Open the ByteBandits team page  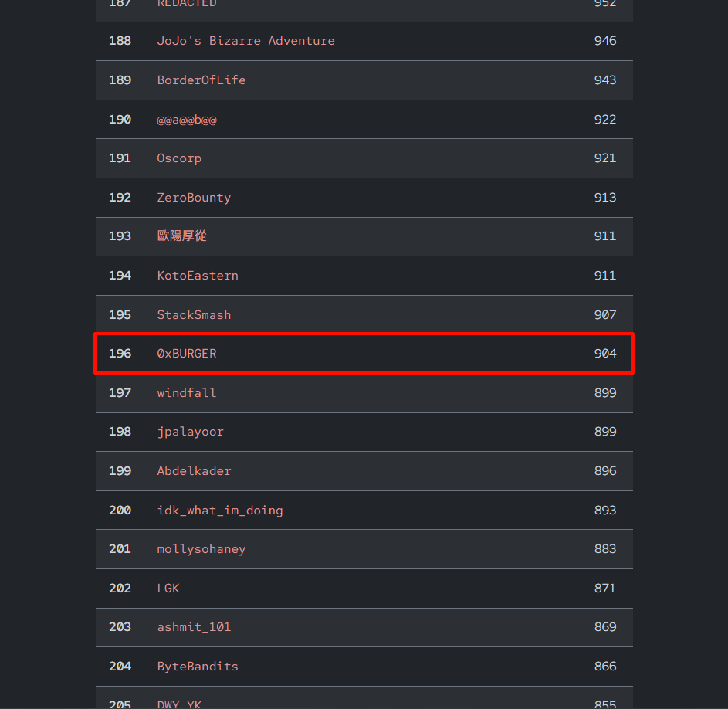[198, 667]
